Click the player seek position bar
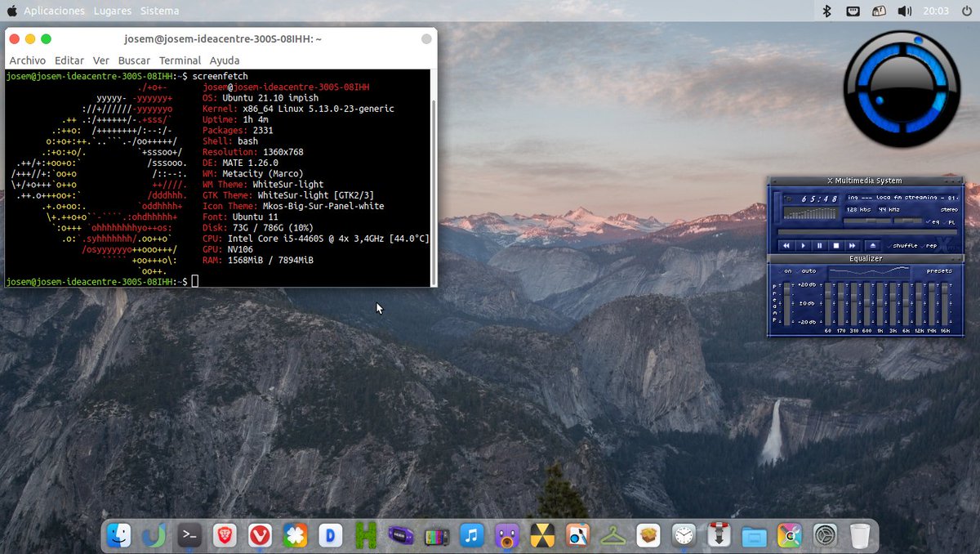This screenshot has width=980, height=554. (x=867, y=232)
